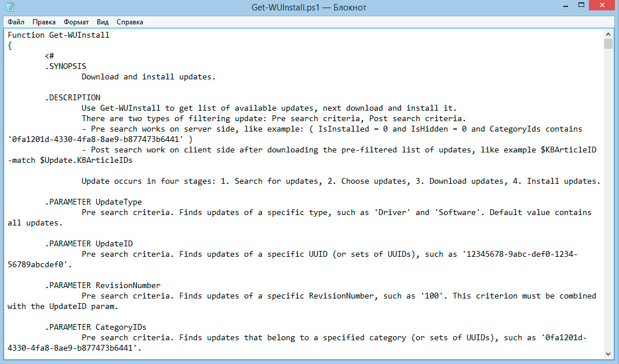Click the vertical scrollbar thumb

[x=608, y=44]
